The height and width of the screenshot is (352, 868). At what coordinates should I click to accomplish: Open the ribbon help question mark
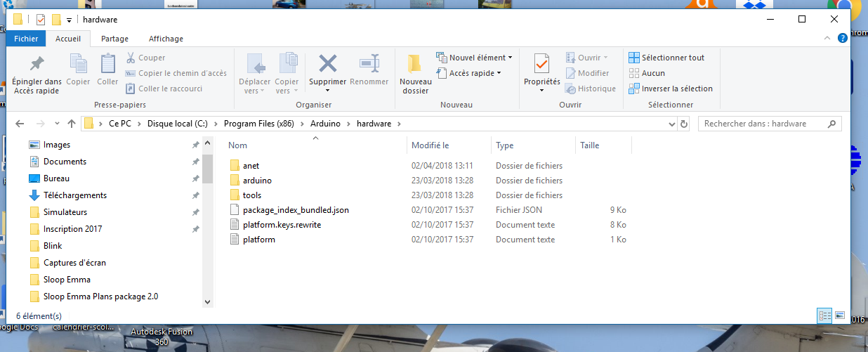[842, 39]
